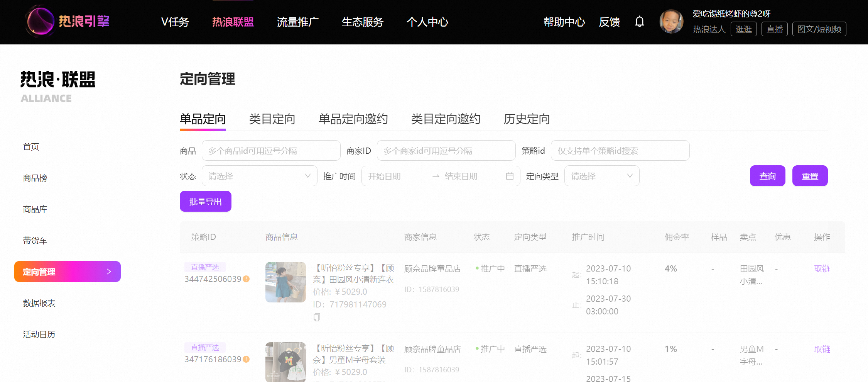Switch to 逛逛 role tag
The height and width of the screenshot is (382, 868).
click(x=743, y=29)
